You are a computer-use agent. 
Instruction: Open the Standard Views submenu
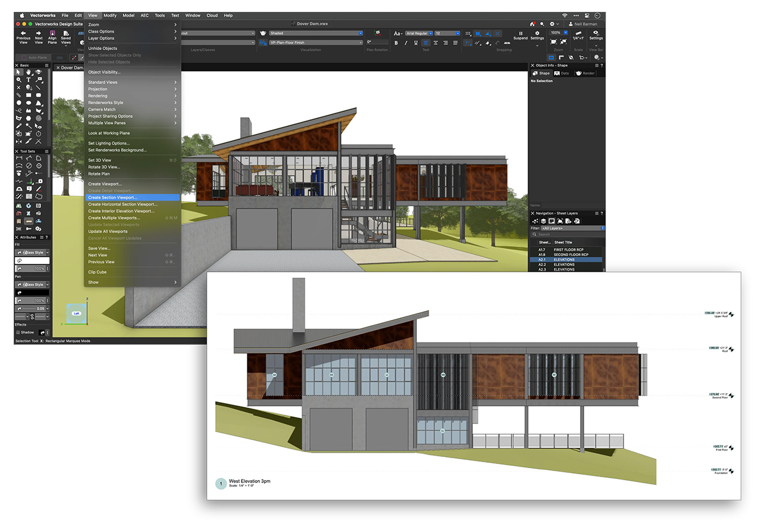[x=132, y=82]
